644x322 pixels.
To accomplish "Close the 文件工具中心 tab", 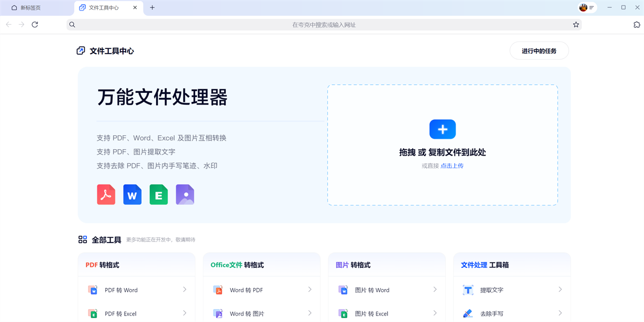I will tap(135, 8).
